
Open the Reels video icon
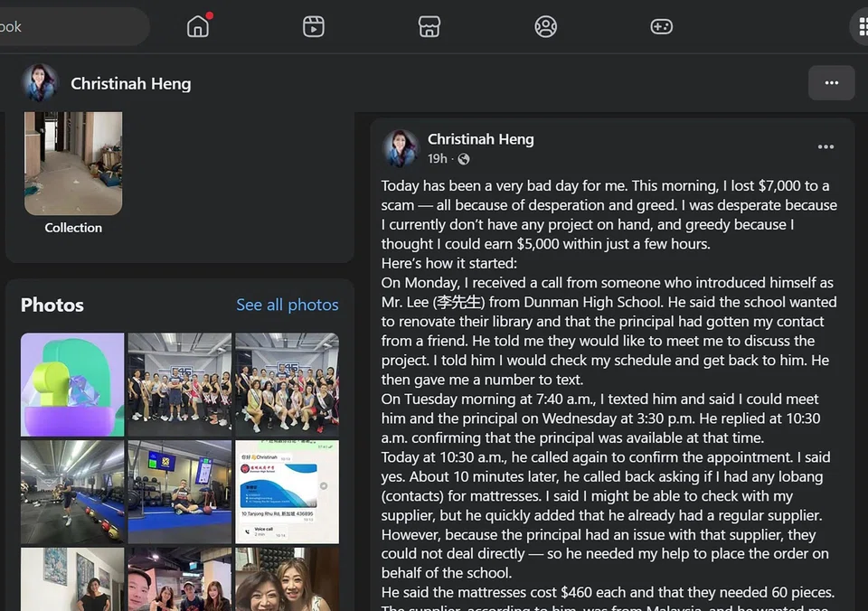[314, 26]
